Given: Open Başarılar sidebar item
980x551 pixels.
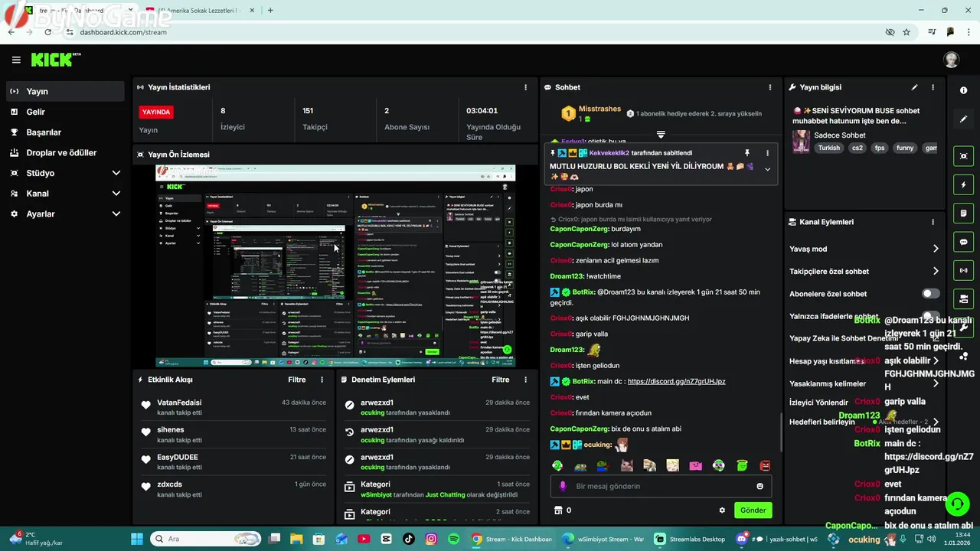Looking at the screenshot, I should coord(65,132).
